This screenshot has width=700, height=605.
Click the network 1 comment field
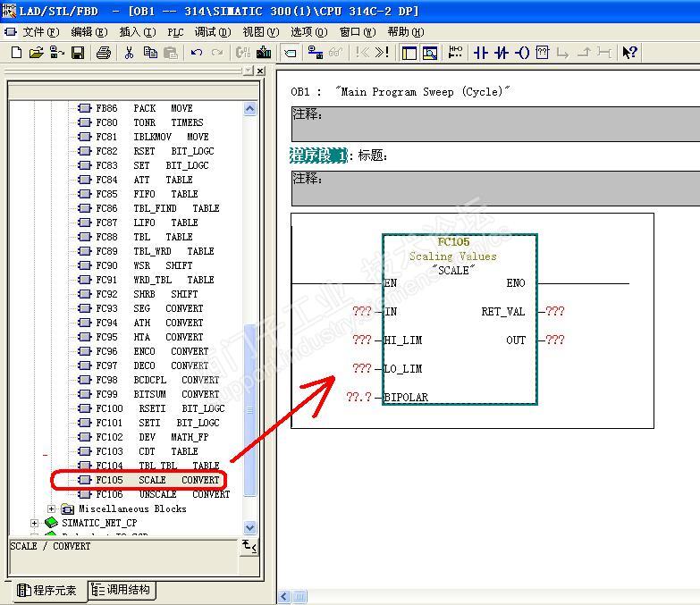(x=495, y=188)
